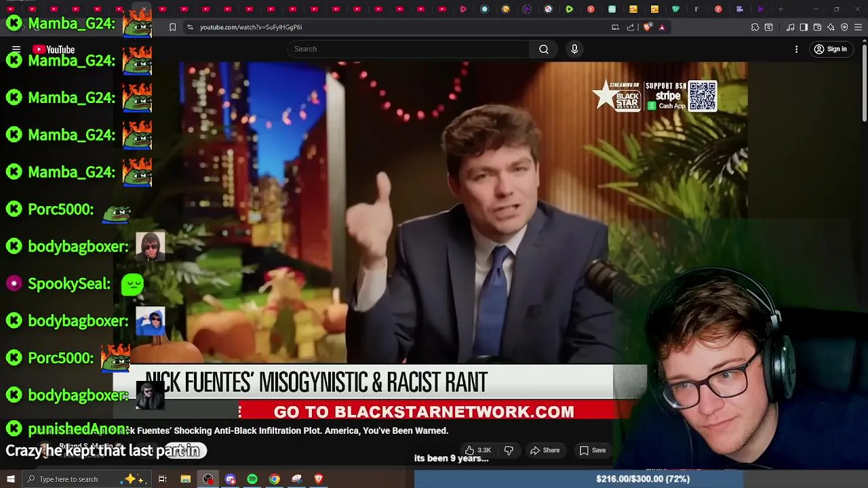Open the Windows Start menu
Screen dimensions: 868x488
click(x=10, y=479)
